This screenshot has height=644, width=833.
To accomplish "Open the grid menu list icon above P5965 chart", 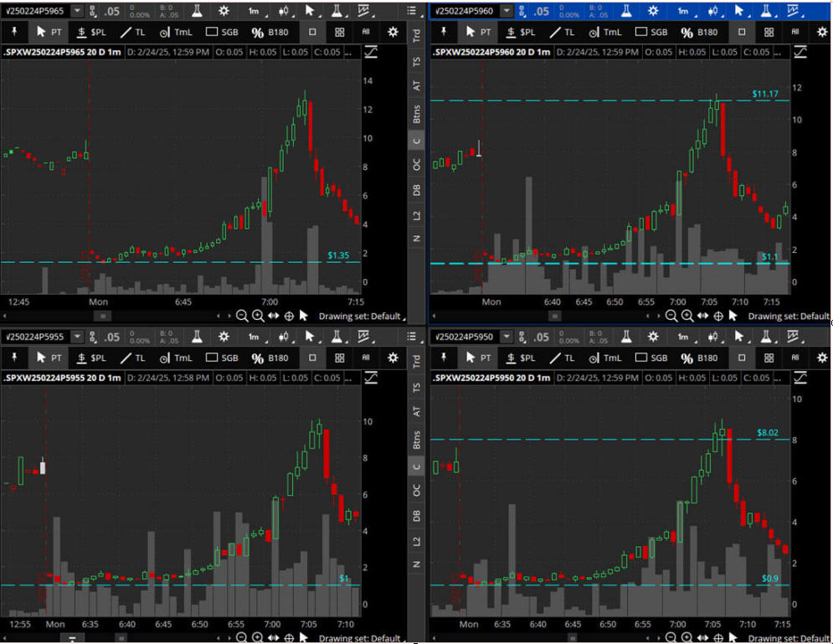I will pyautogui.click(x=412, y=11).
